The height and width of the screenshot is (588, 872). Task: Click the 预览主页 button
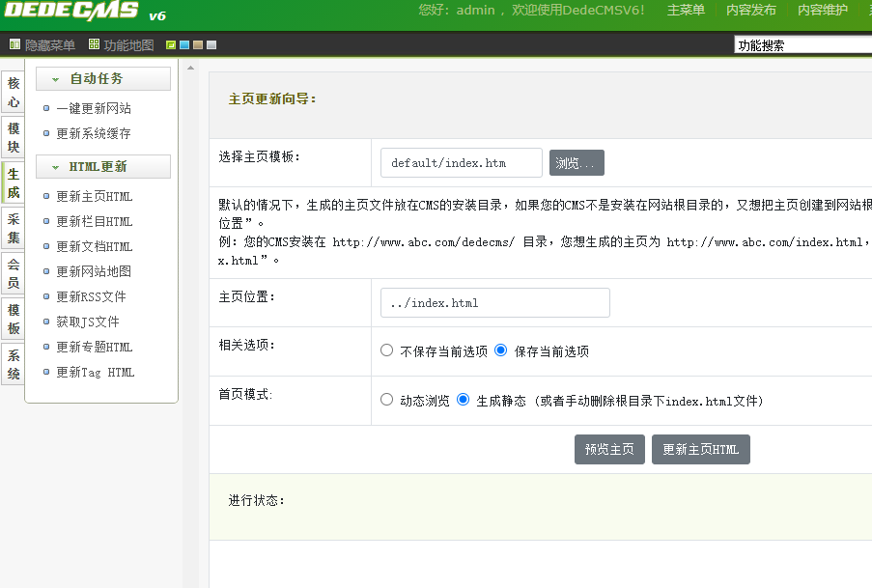pos(609,449)
